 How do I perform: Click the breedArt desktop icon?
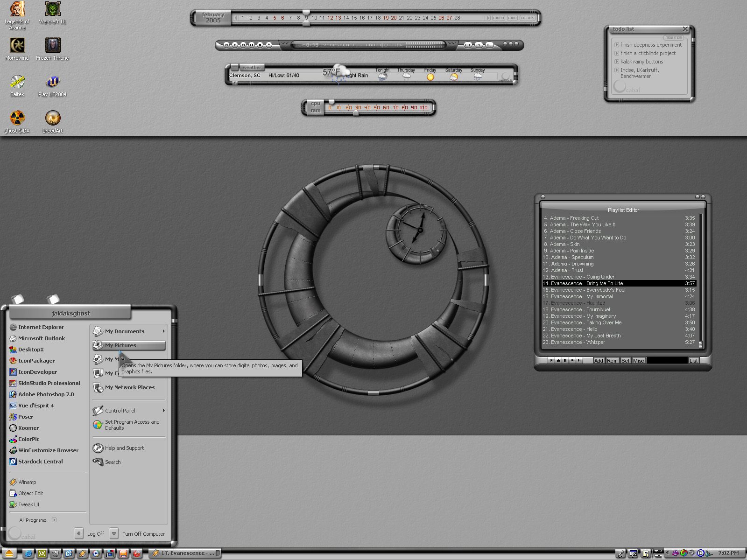point(53,122)
